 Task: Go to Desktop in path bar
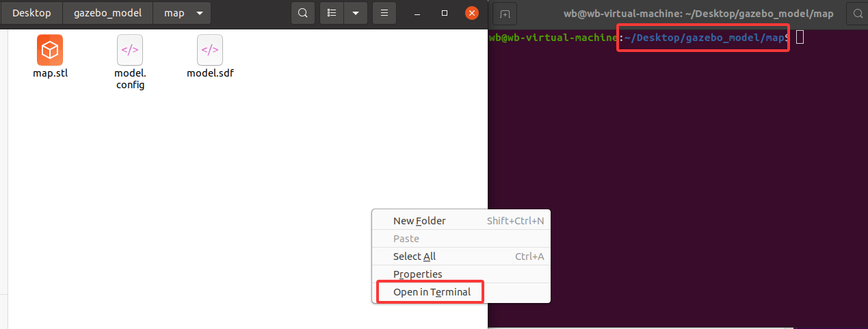[x=31, y=13]
